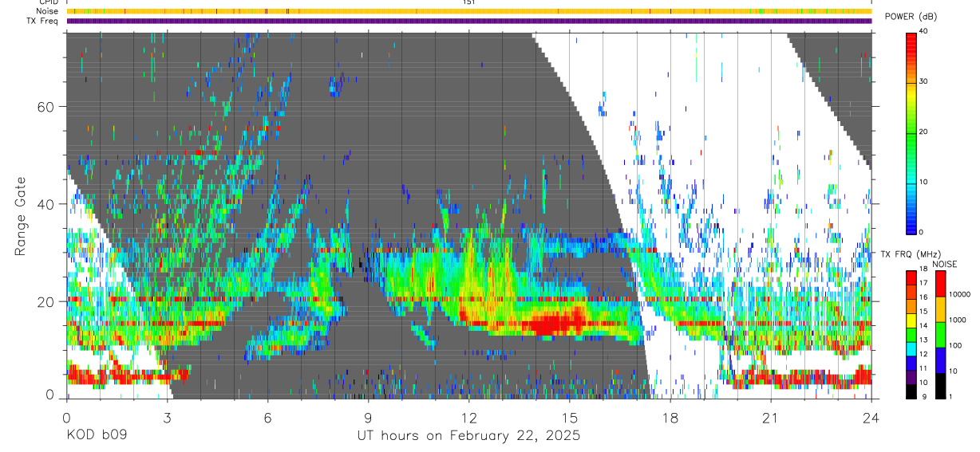This screenshot has height=452, width=980.
Task: Click the x-axis tick label '18'
Action: (670, 417)
